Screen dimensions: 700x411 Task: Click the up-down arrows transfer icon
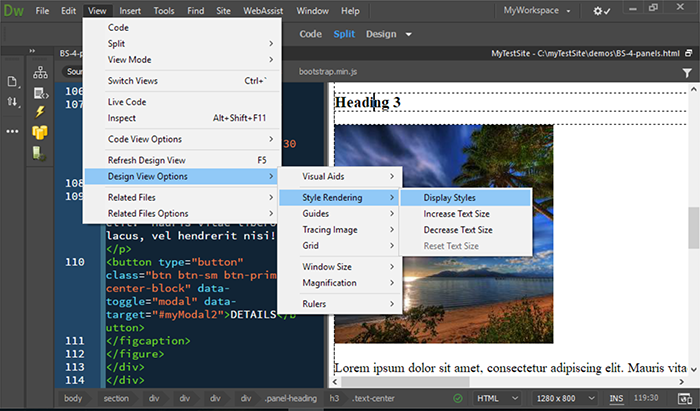pos(12,102)
